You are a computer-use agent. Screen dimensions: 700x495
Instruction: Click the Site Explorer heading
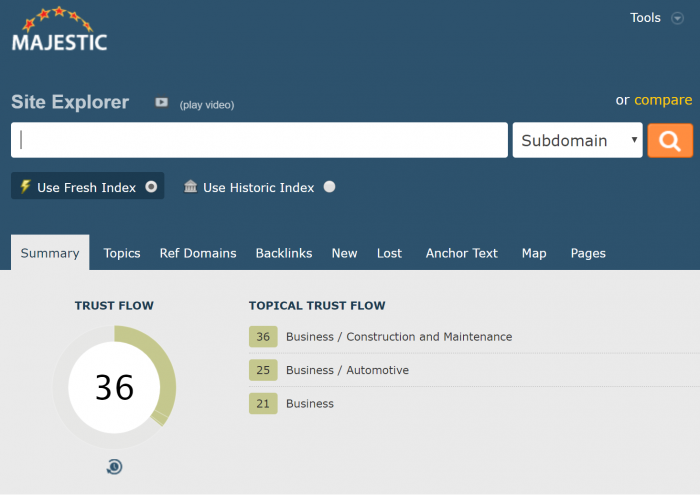coord(70,102)
